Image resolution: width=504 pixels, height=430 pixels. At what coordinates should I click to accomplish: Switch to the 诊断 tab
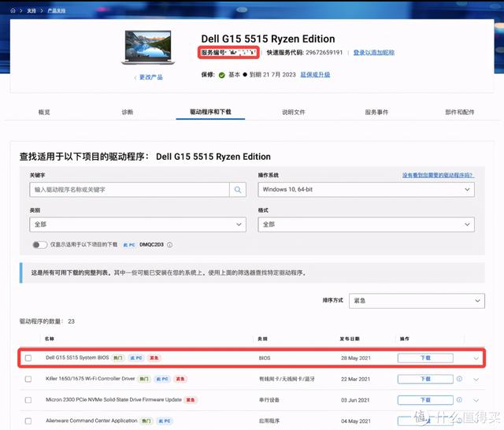coord(128,112)
